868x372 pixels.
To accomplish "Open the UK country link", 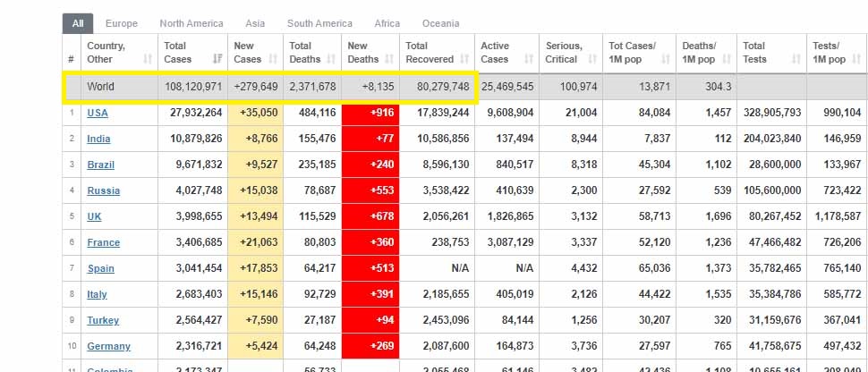I will click(94, 216).
